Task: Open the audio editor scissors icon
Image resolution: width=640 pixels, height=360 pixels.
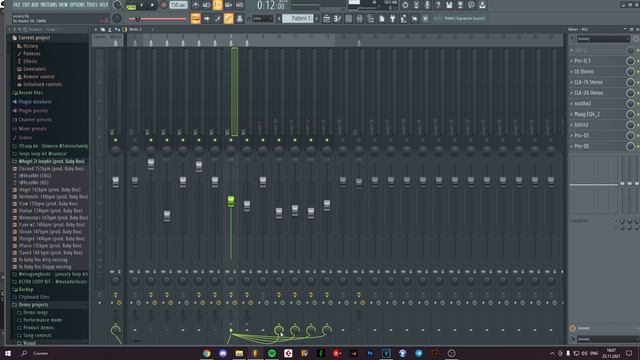Action: click(416, 5)
